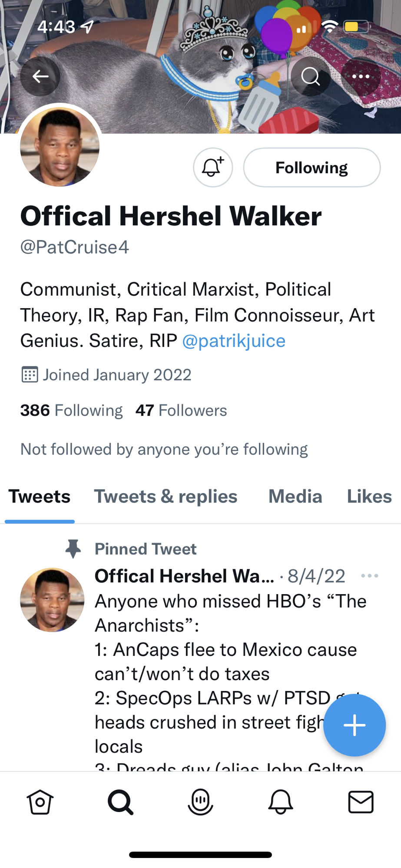This screenshot has width=401, height=868.
Task: Open the Messages envelope icon
Action: coord(361,802)
